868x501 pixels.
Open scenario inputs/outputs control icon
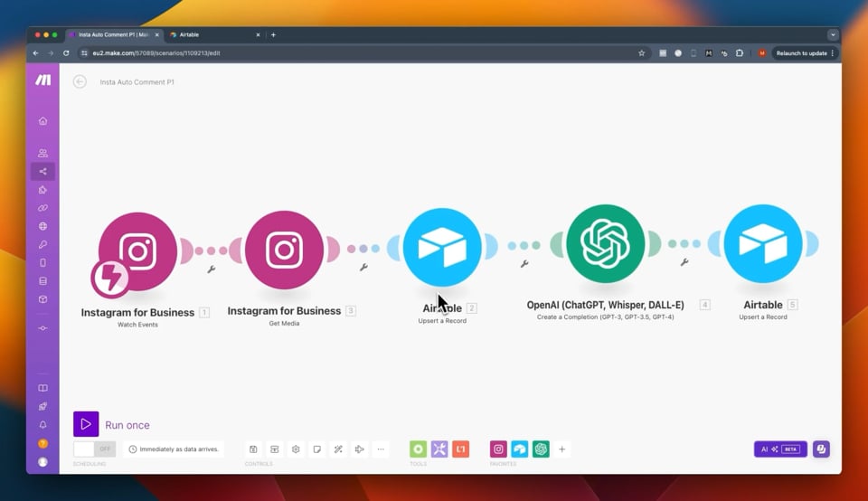pos(275,449)
